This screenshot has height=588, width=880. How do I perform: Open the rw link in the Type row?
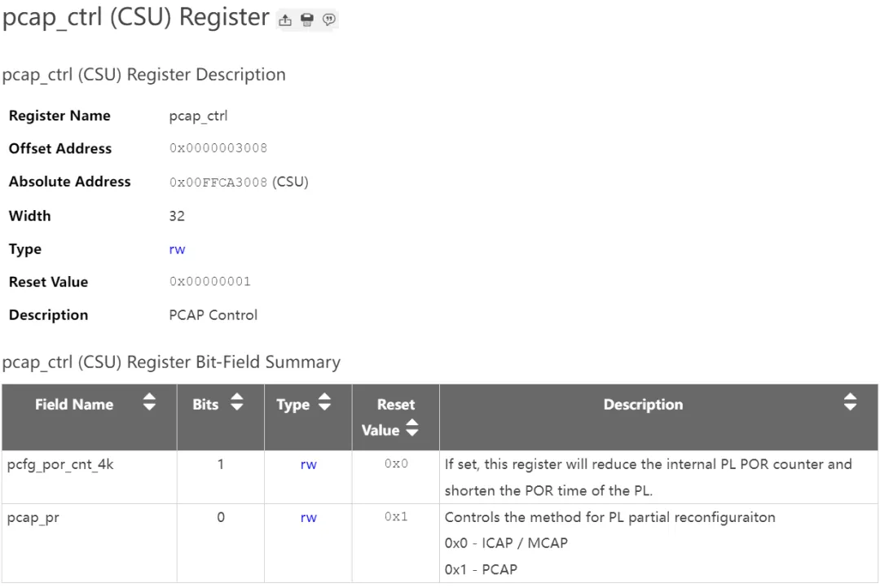coord(177,248)
